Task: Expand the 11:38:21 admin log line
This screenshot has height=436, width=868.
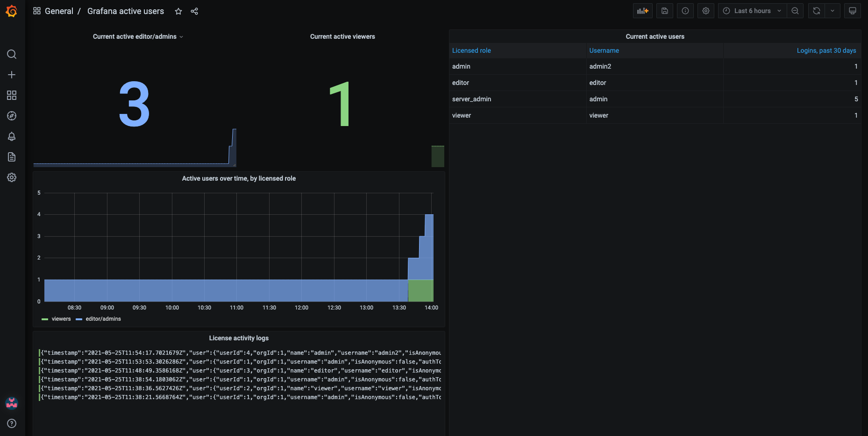Action: pyautogui.click(x=240, y=397)
